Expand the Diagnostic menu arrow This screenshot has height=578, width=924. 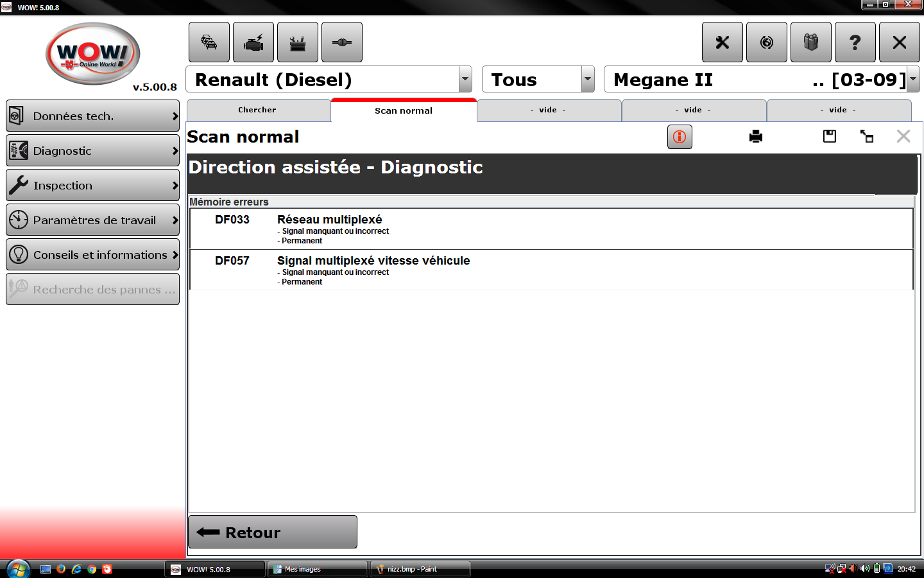click(x=175, y=151)
